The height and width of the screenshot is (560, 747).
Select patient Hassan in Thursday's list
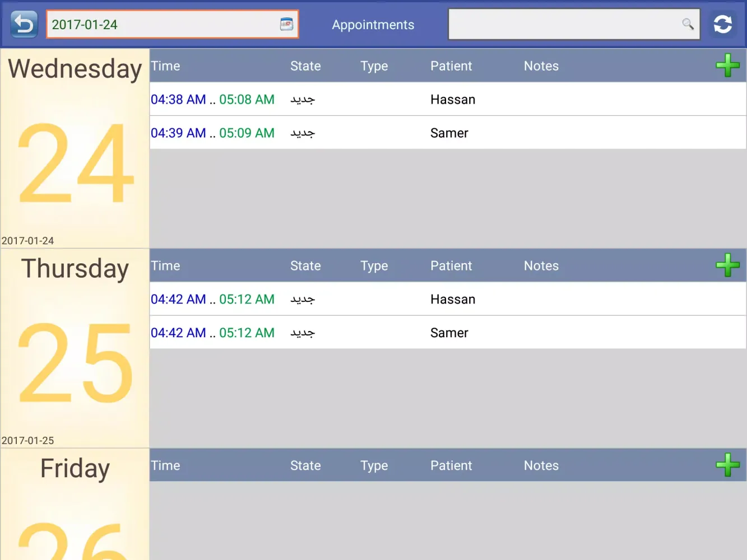453,300
